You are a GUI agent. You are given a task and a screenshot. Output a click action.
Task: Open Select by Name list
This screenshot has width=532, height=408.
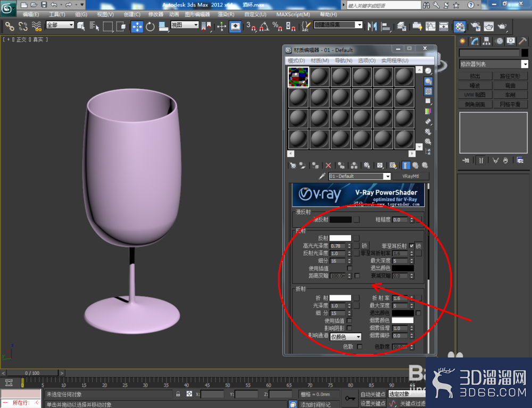coord(94,26)
